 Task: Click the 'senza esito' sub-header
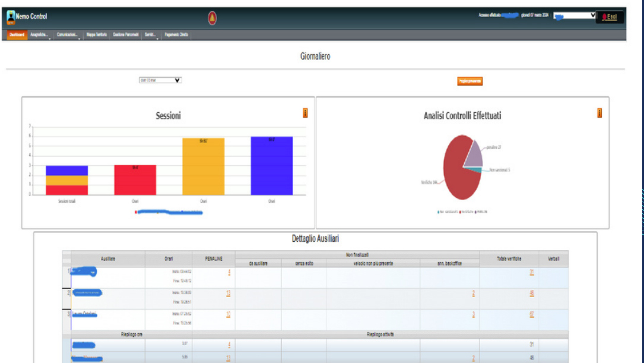point(304,264)
